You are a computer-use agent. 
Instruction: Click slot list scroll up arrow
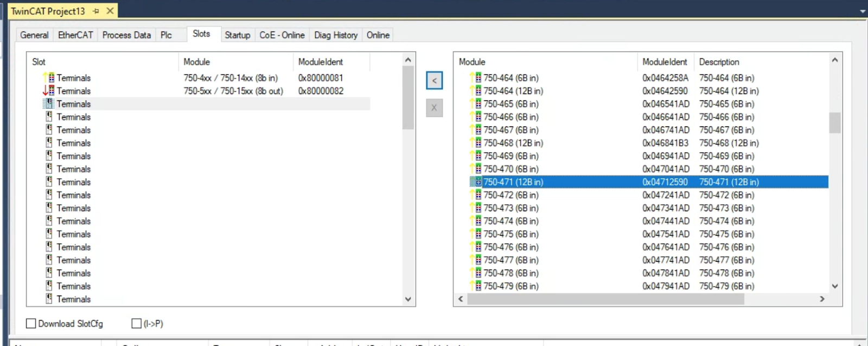tap(408, 60)
